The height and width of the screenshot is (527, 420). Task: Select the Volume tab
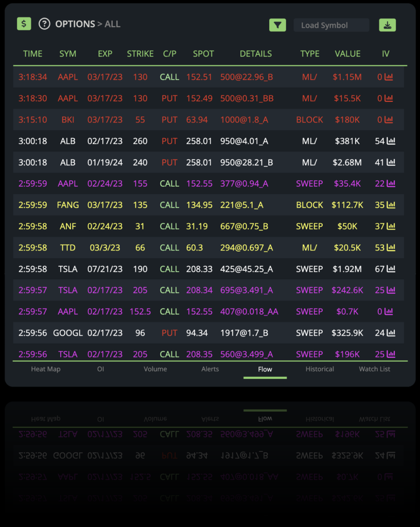click(x=155, y=369)
